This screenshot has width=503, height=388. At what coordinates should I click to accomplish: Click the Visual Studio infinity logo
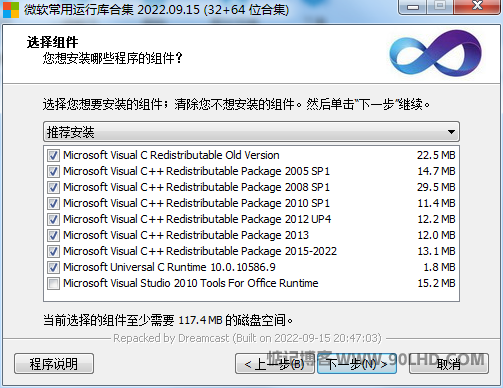436,53
